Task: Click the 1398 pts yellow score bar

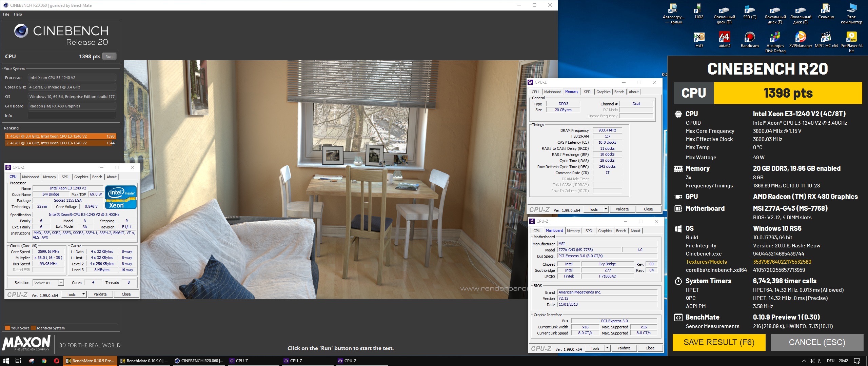Action: tap(788, 93)
